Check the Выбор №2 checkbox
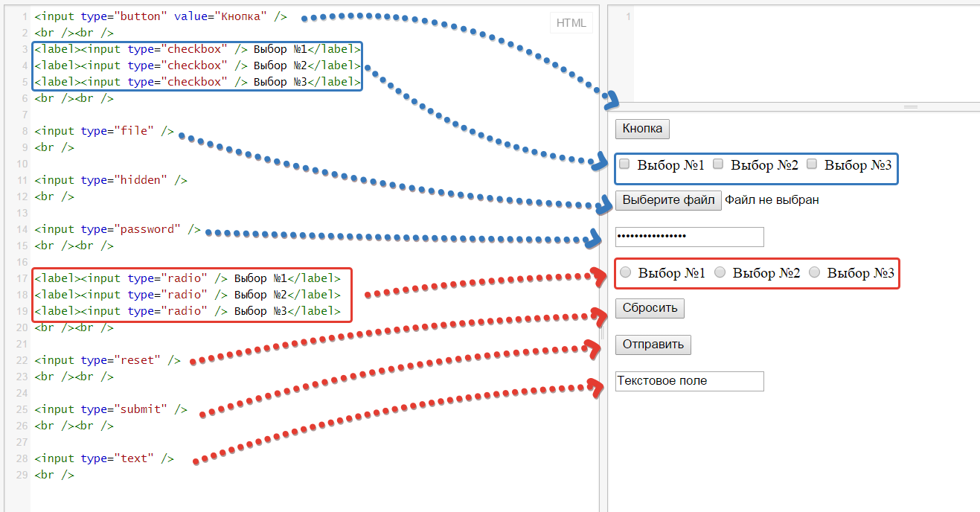The height and width of the screenshot is (512, 980). [x=718, y=164]
